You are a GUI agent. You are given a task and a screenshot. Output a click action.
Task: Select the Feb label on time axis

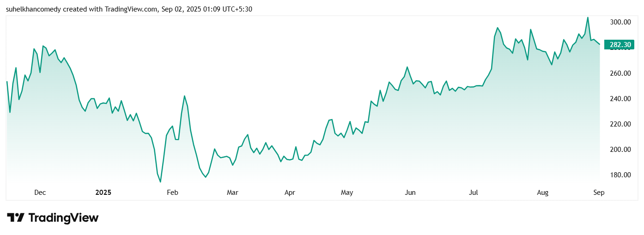[x=172, y=193]
